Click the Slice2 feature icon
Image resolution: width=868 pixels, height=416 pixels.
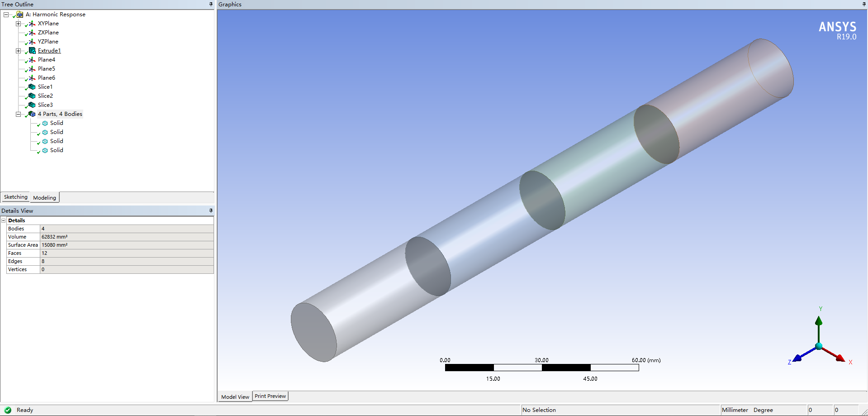(32, 96)
